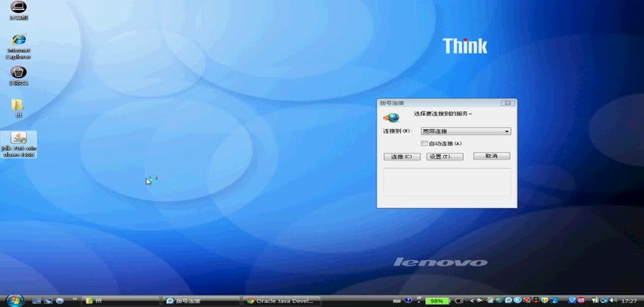Click the keyboard icon in taskbar

[397, 301]
